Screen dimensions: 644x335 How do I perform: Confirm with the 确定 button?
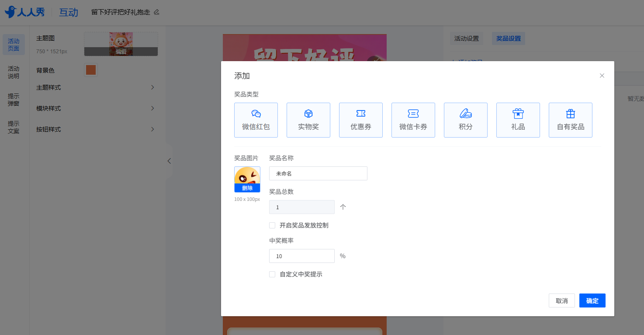coord(592,300)
